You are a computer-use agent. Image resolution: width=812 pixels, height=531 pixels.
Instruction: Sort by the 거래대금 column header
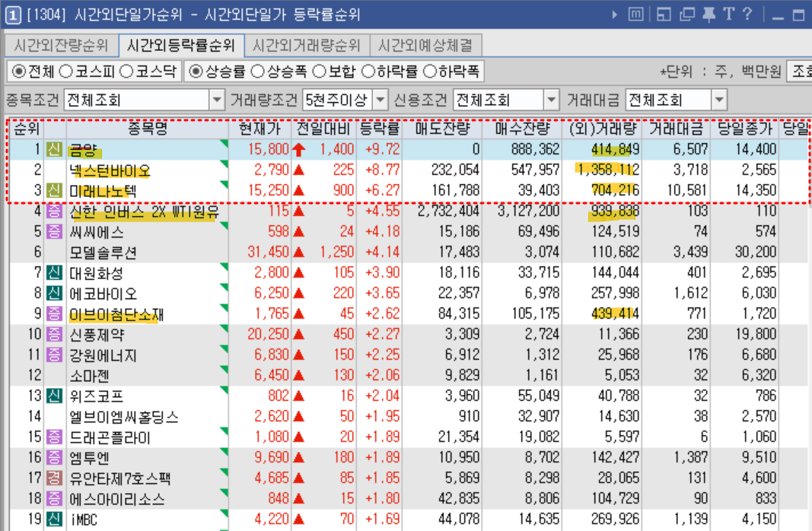click(x=676, y=129)
